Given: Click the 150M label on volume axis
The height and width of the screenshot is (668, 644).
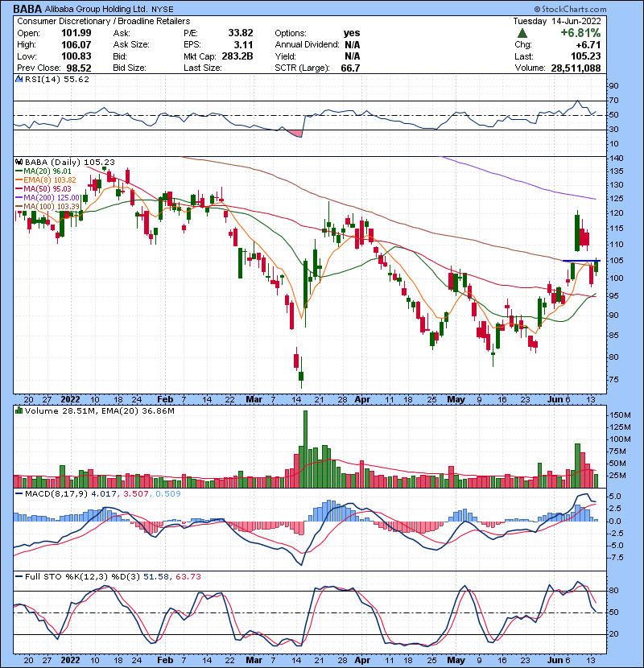Looking at the screenshot, I should (x=620, y=415).
